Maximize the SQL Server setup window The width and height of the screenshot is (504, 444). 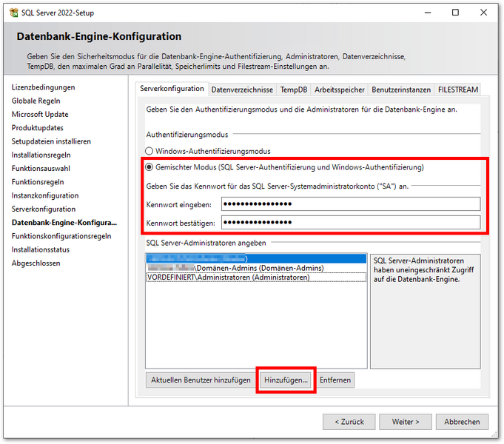click(x=455, y=13)
